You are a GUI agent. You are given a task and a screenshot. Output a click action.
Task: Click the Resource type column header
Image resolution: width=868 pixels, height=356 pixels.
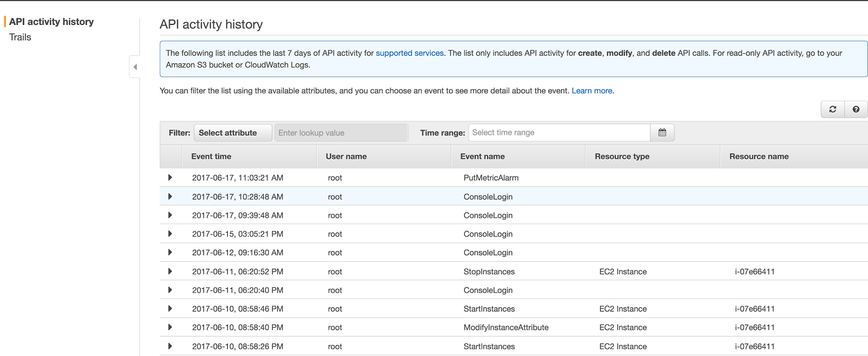tap(622, 157)
